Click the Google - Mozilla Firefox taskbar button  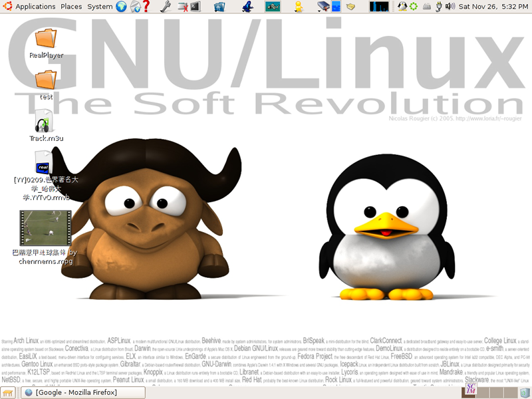pos(83,392)
